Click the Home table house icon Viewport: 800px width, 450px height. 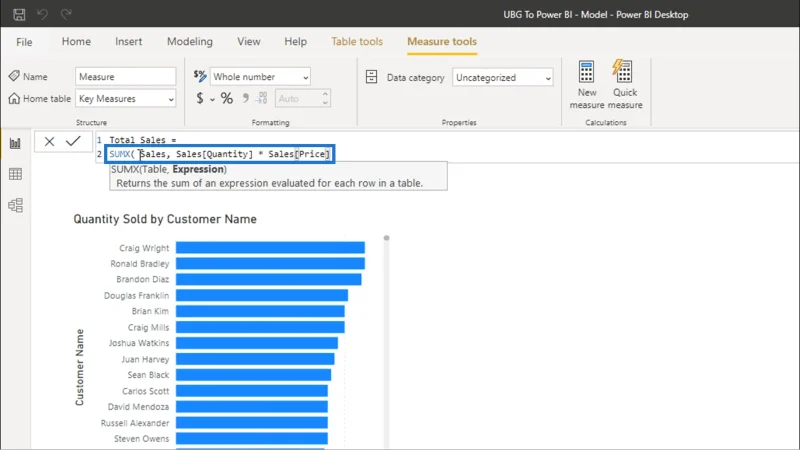14,98
